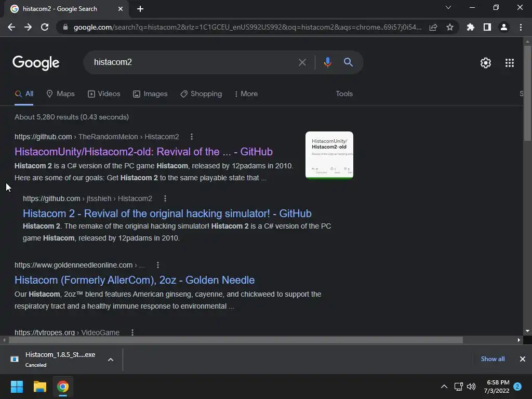Click the Google logo
Image resolution: width=532 pixels, height=399 pixels.
36,63
